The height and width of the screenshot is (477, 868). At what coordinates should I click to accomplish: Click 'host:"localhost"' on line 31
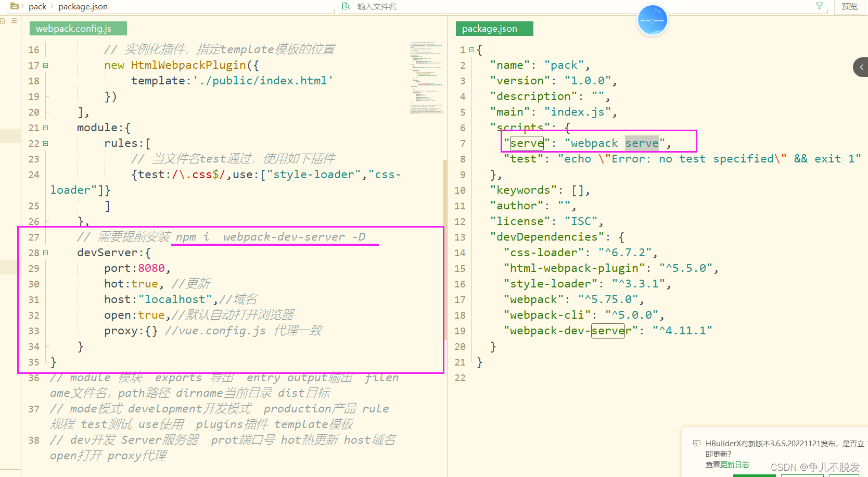[158, 299]
